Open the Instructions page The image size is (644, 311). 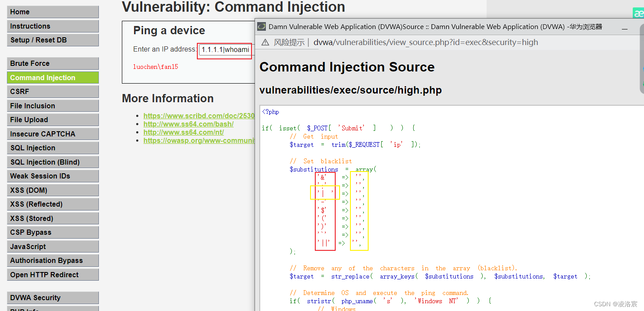[52, 26]
